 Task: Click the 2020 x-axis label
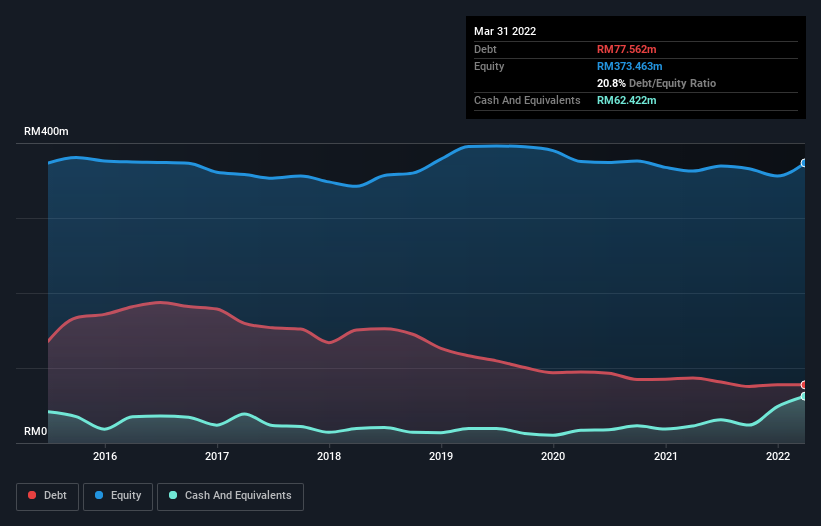pyautogui.click(x=553, y=456)
